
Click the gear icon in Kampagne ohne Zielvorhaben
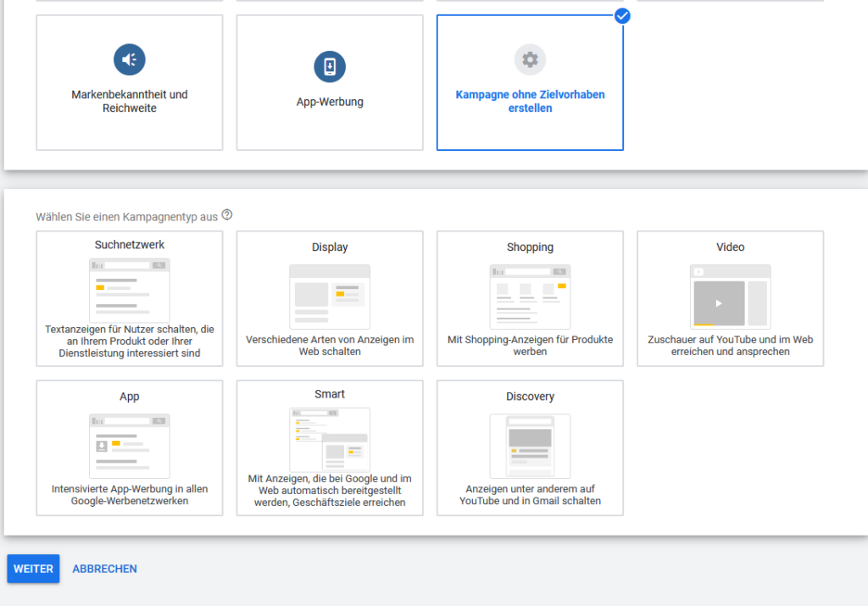(x=530, y=59)
